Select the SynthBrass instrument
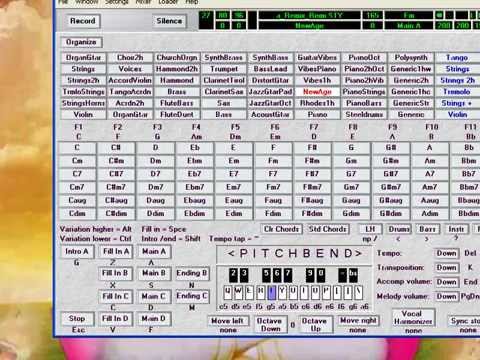The image size is (480, 360). pos(224,57)
